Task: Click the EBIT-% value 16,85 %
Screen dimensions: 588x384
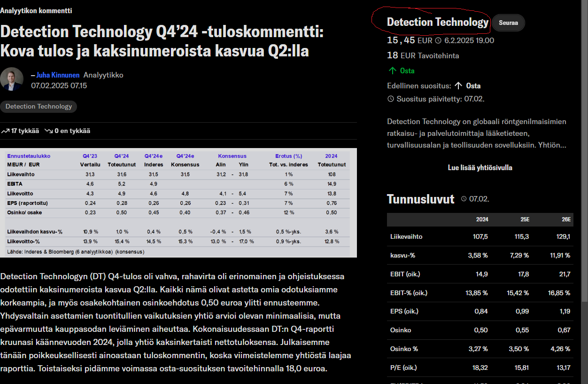Action: tap(559, 293)
